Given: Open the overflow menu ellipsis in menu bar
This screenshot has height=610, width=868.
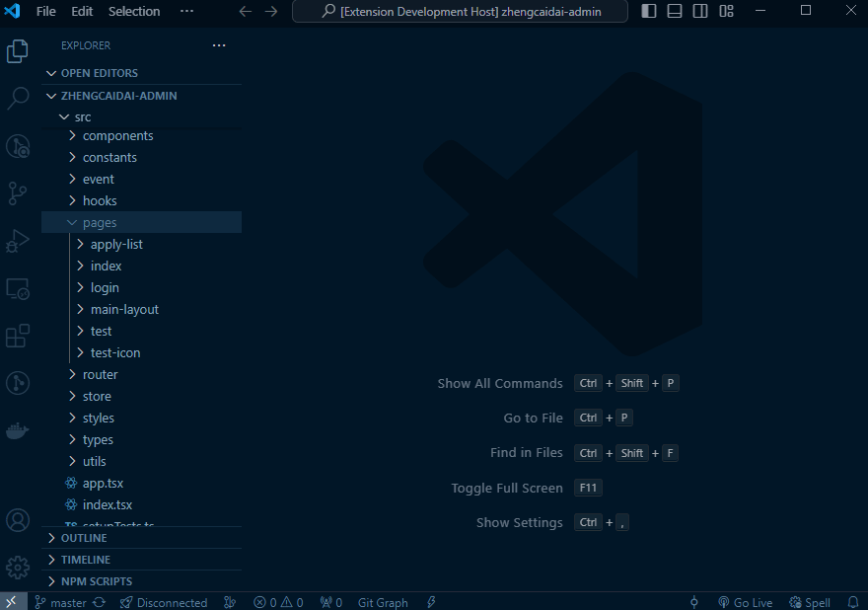Looking at the screenshot, I should pyautogui.click(x=187, y=11).
